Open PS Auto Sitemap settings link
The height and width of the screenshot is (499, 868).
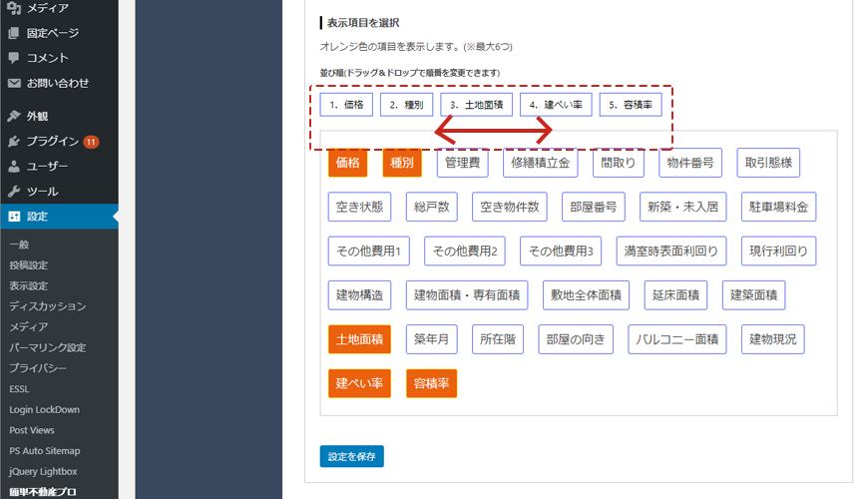46,451
